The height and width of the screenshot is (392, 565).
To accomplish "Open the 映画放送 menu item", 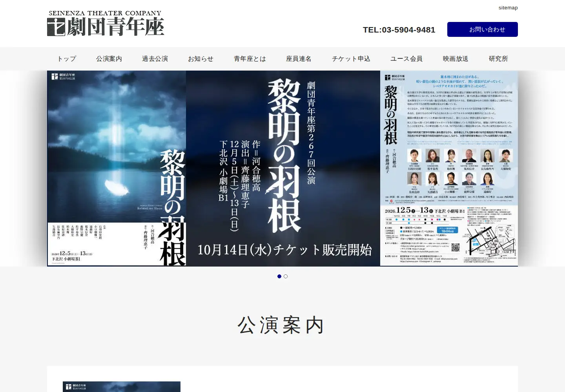I will 456,59.
